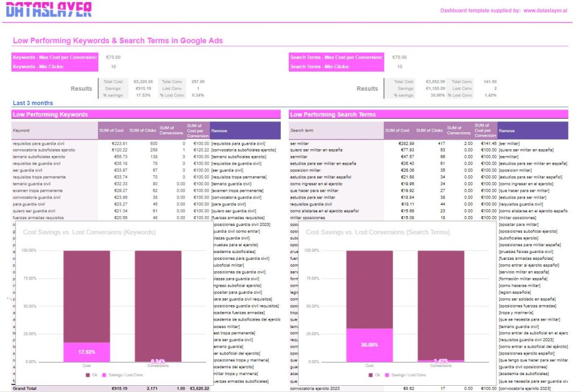Click the 17.53% savings bar segment
This screenshot has height=392, width=581.
pyautogui.click(x=87, y=352)
